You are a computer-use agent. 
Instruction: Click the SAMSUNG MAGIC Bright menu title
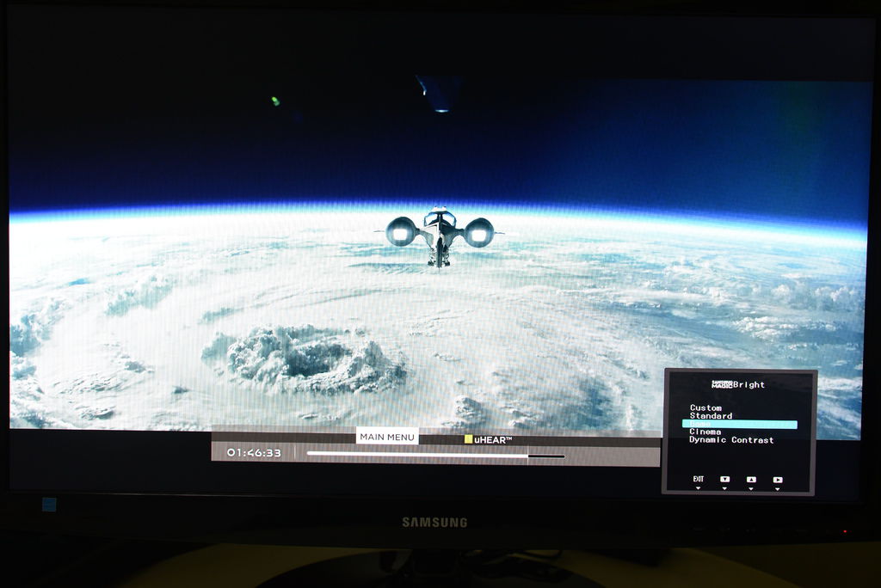[737, 385]
